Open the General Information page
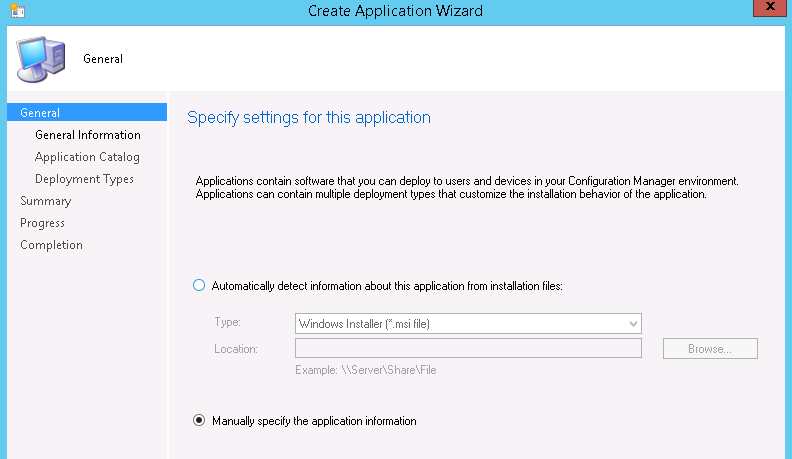 coord(87,135)
